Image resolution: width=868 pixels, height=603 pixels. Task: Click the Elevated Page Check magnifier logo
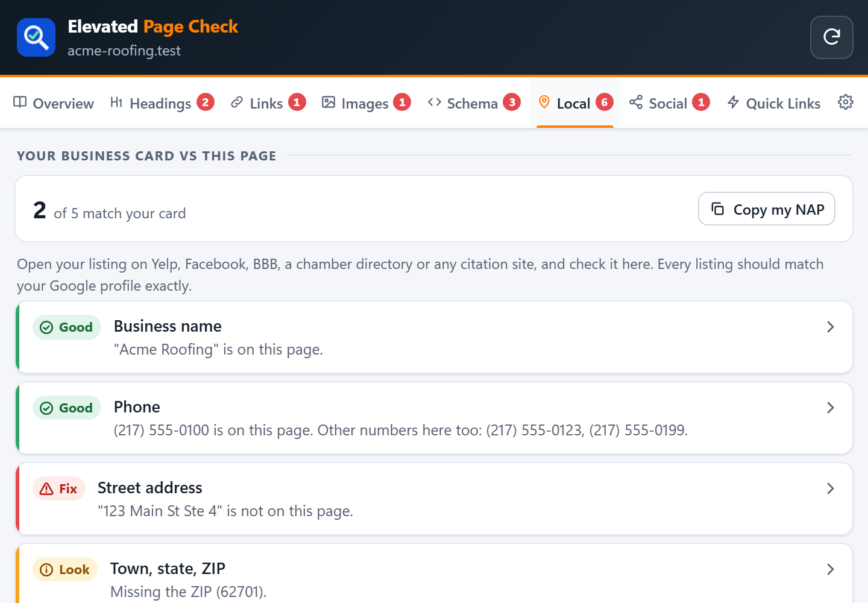[36, 37]
